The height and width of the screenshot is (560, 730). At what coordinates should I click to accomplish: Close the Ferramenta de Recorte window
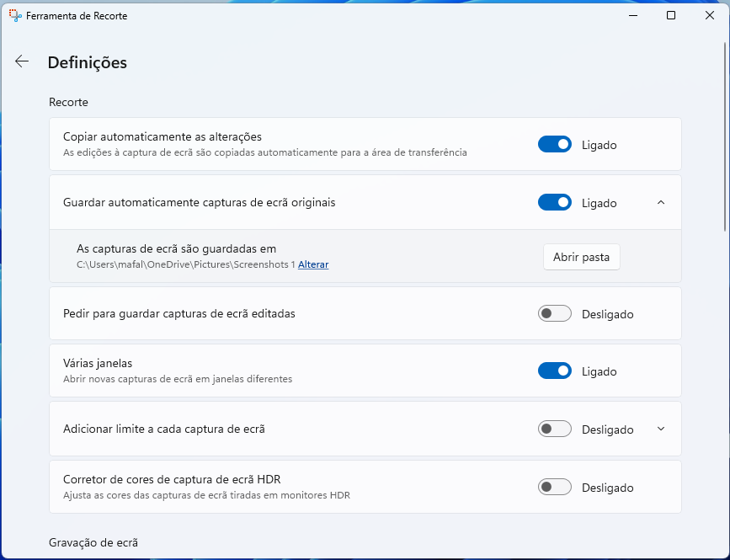[x=710, y=15]
